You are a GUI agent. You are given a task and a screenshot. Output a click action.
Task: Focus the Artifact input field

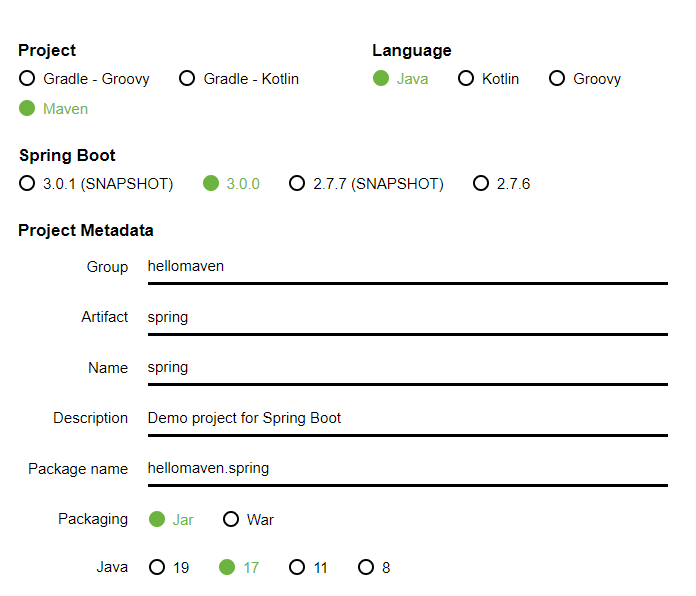(x=407, y=318)
